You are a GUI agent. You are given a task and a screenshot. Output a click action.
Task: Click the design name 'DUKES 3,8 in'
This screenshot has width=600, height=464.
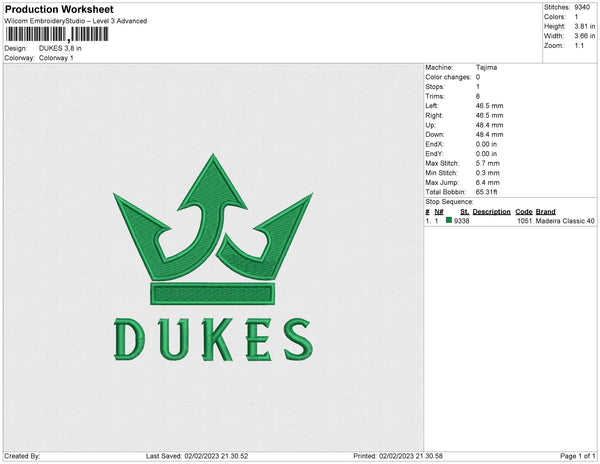coord(60,48)
